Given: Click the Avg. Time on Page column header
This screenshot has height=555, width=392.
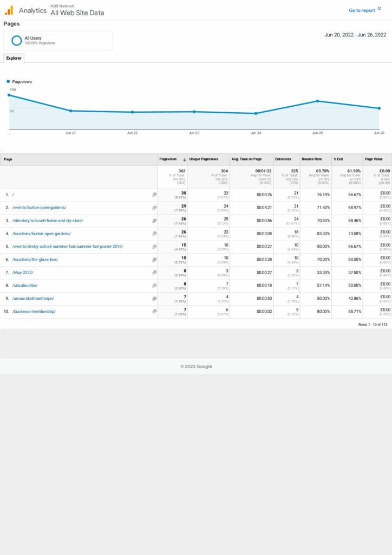Looking at the screenshot, I should coord(246,159).
